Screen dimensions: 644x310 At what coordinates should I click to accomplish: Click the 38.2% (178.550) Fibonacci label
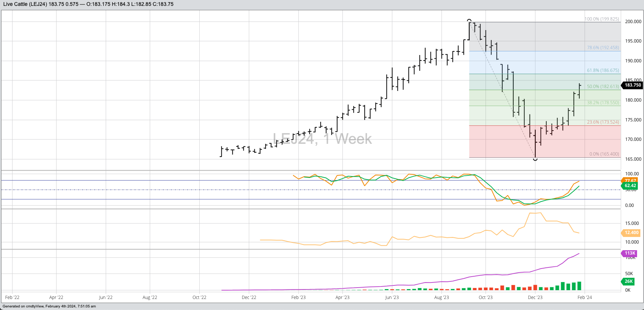click(x=603, y=103)
